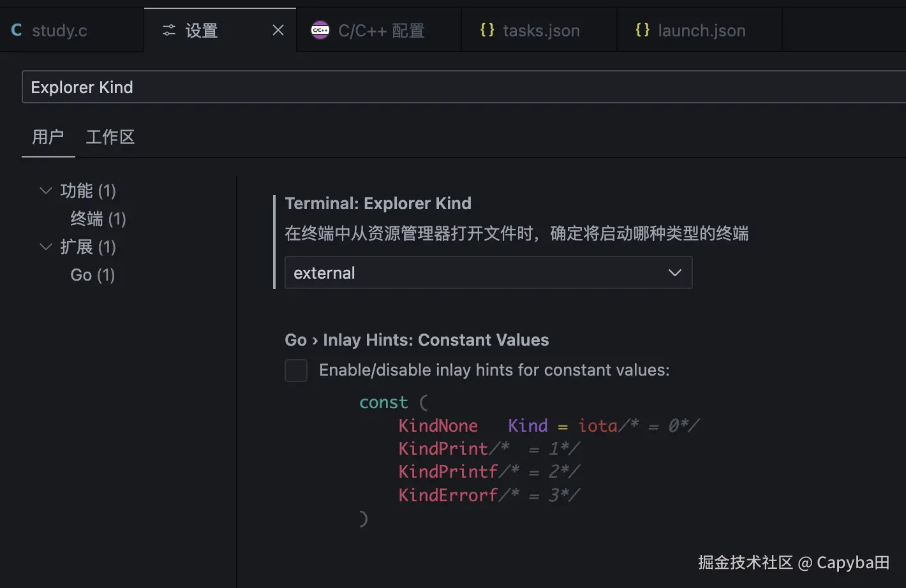Select 终端 (1) in settings tree
906x588 pixels.
coord(98,219)
